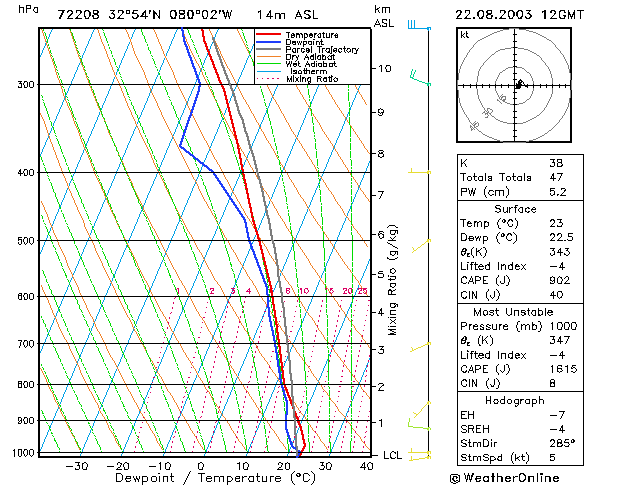Click the Totals Totals value 47
The width and height of the screenshot is (629, 486).
click(556, 177)
